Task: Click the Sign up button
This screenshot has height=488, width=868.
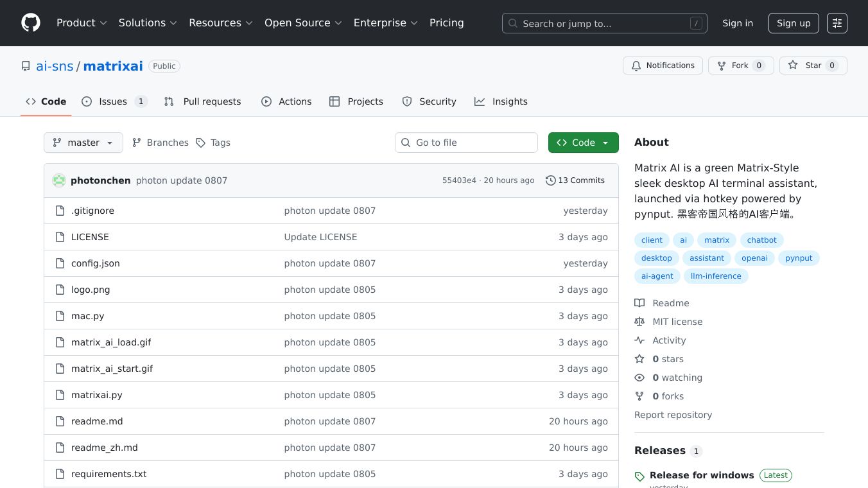Action: tap(793, 23)
